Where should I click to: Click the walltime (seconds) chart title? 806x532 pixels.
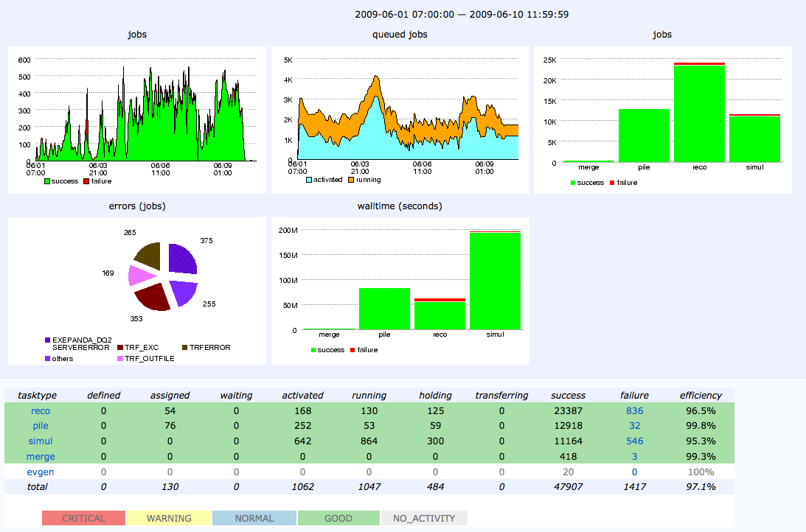[400, 206]
